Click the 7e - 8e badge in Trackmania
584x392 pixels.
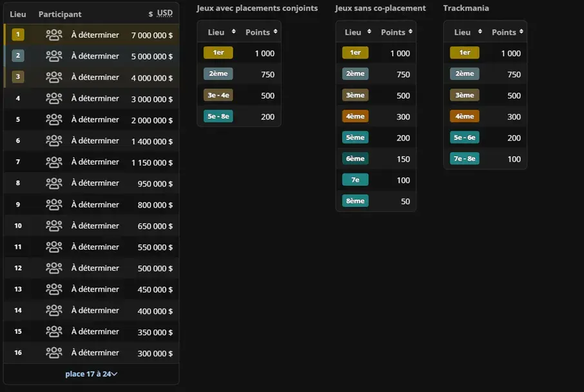[465, 159]
